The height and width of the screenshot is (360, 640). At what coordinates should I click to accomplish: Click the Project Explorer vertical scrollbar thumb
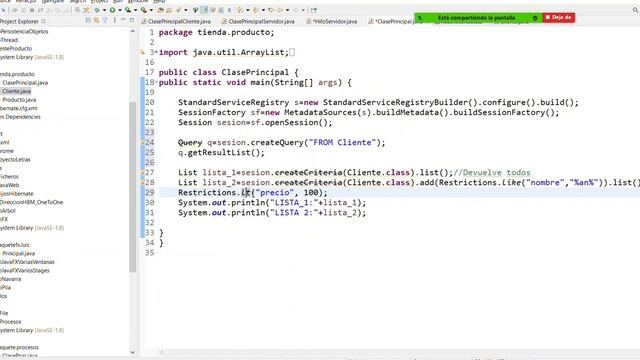pyautogui.click(x=133, y=187)
